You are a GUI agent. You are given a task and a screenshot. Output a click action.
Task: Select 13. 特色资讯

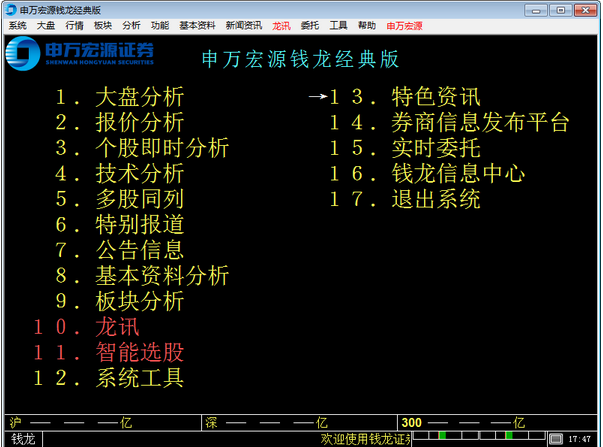point(405,97)
